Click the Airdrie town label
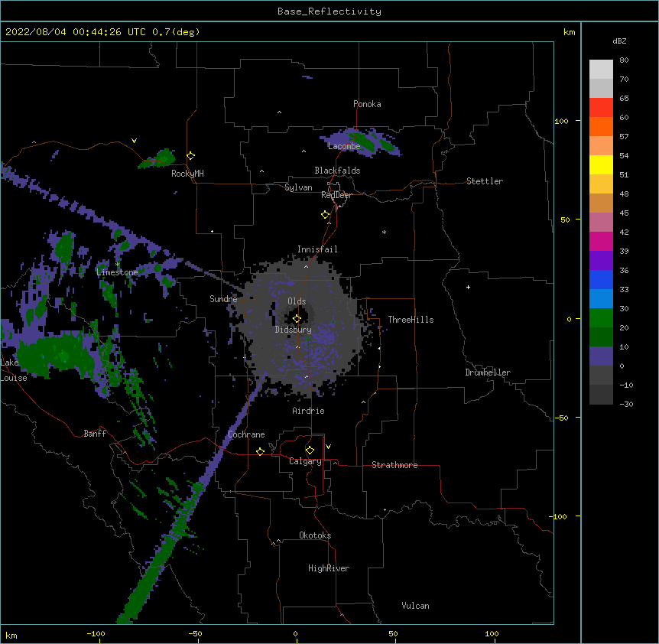Viewport: 659px width, 644px height. coord(309,411)
